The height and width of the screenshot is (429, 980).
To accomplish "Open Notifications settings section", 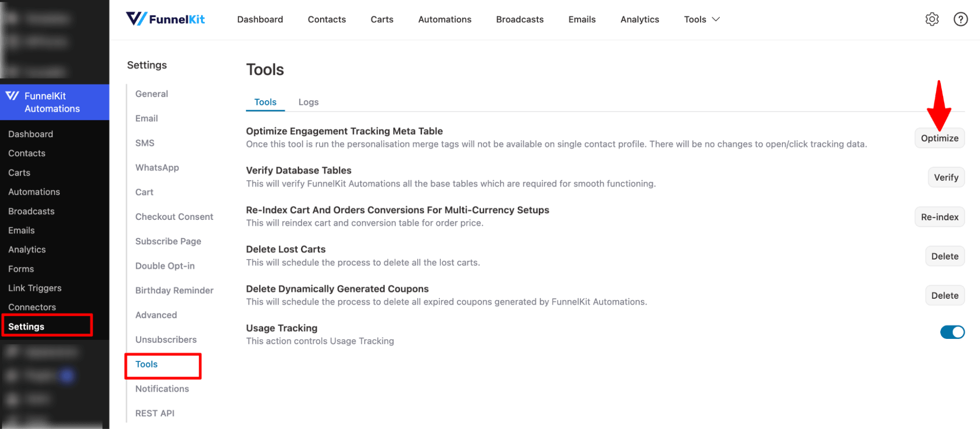I will point(162,388).
